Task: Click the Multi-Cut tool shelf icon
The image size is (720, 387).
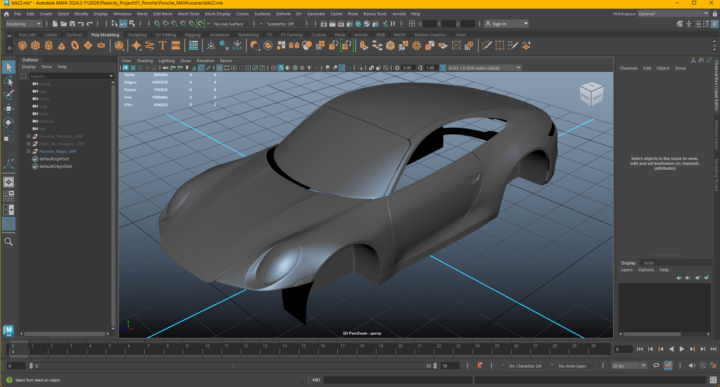Action: coord(486,45)
